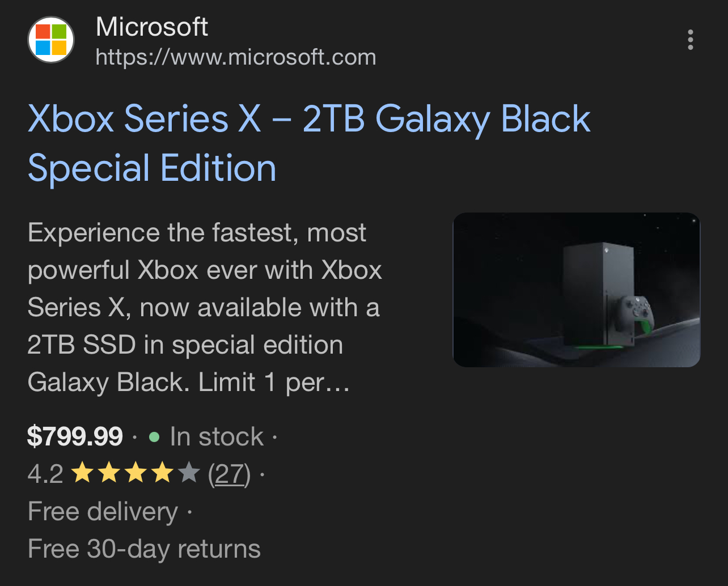Visit the microsoft.com URL link

[236, 57]
